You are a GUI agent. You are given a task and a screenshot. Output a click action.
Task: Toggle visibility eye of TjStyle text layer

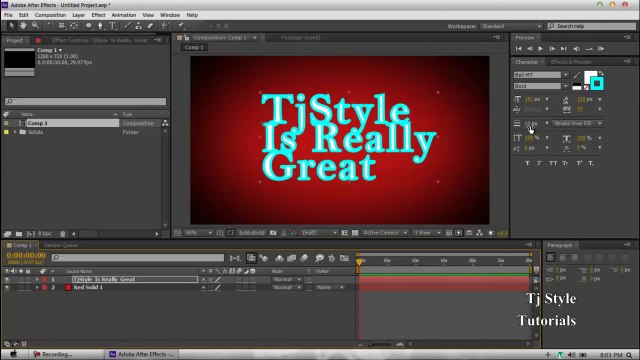(7, 280)
